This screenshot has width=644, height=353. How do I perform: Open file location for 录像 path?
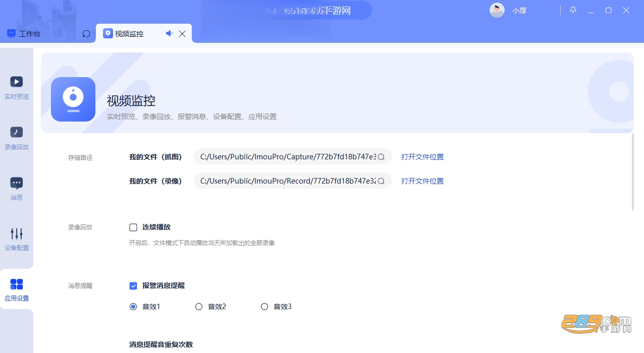pos(422,181)
